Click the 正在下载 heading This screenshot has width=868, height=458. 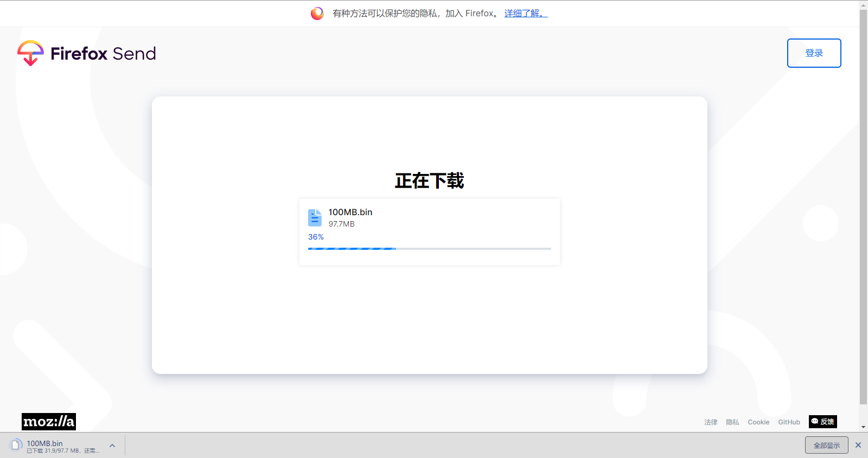[430, 181]
